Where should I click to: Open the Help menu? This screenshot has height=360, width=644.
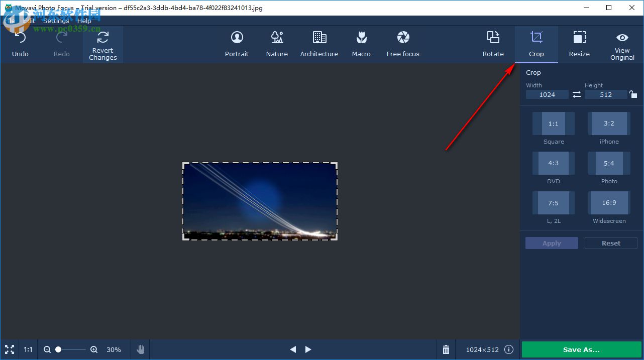83,21
